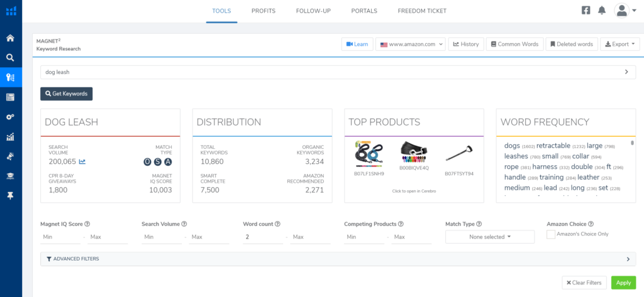This screenshot has width=644, height=297.
Task: Click the Clear Filters button
Action: (584, 283)
